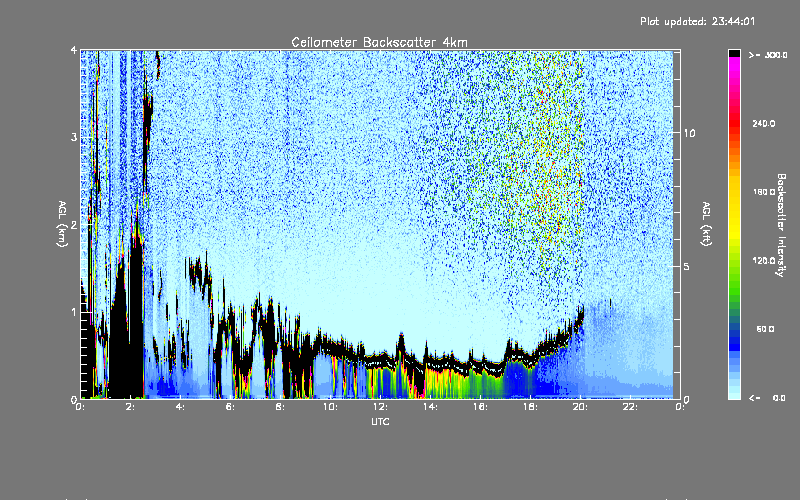Click the '180.0' colorbar value
Screen dimensions: 800x500
(763, 192)
